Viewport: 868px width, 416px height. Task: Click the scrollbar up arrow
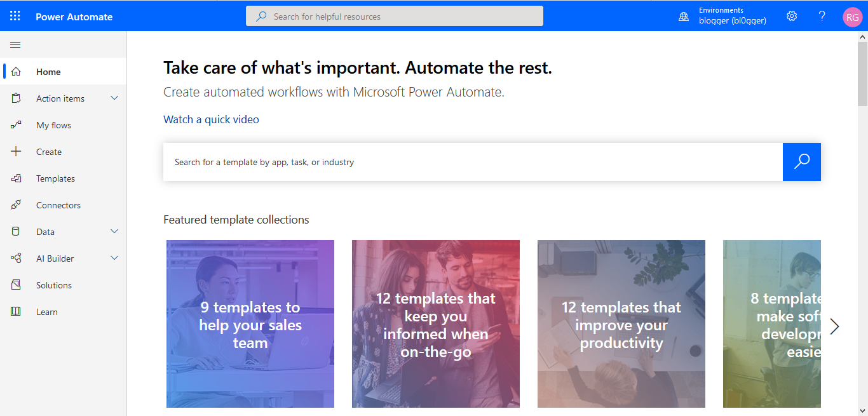pos(862,36)
